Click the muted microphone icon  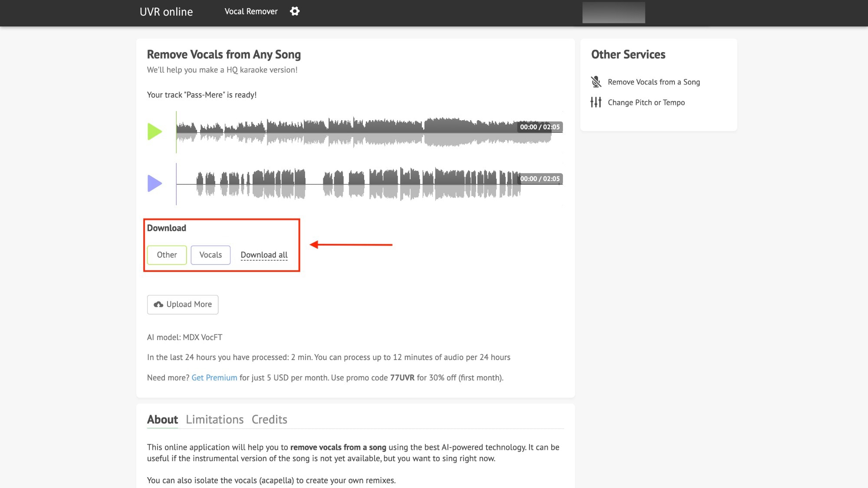pyautogui.click(x=596, y=82)
